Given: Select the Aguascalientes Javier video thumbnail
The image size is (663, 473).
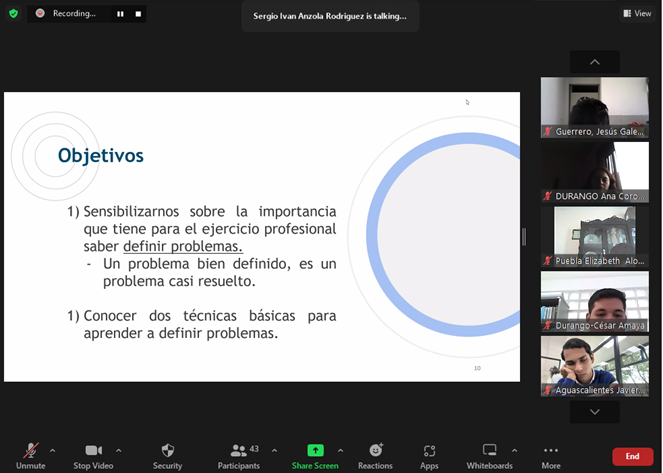Looking at the screenshot, I should pyautogui.click(x=595, y=366).
